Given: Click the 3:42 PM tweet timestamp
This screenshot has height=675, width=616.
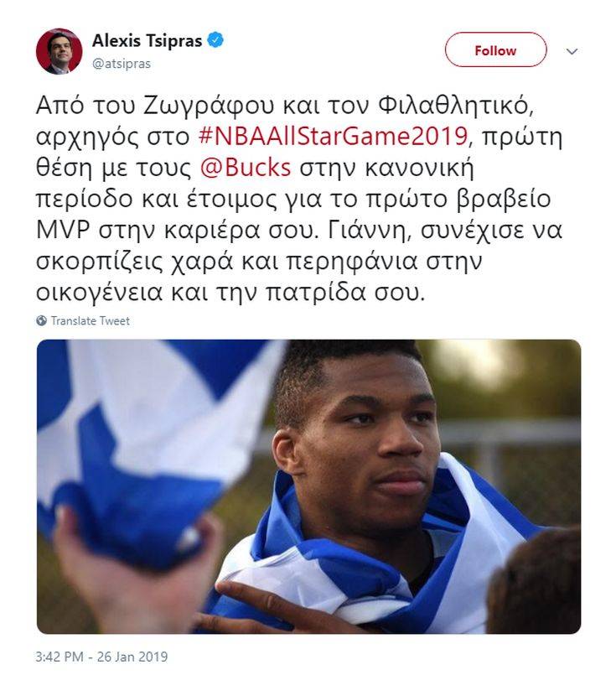Looking at the screenshot, I should point(60,657).
